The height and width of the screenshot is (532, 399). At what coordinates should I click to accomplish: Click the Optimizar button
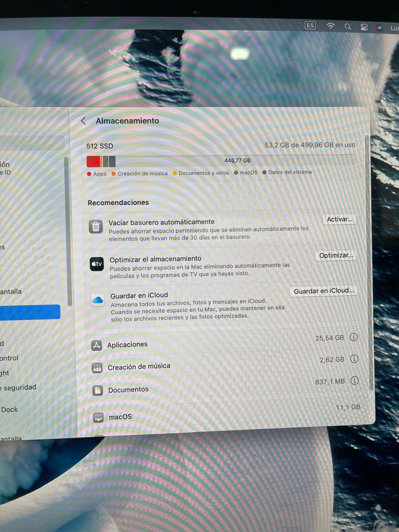336,255
